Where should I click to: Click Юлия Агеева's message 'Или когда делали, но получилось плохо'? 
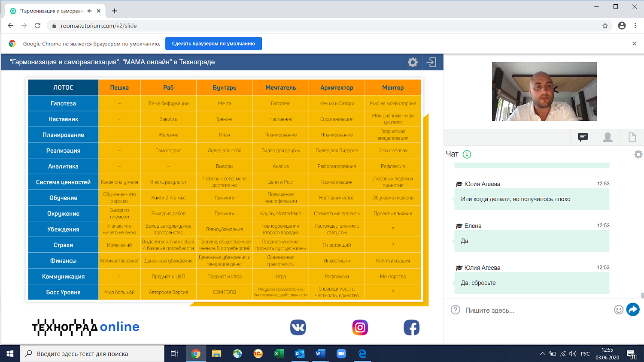click(x=532, y=199)
